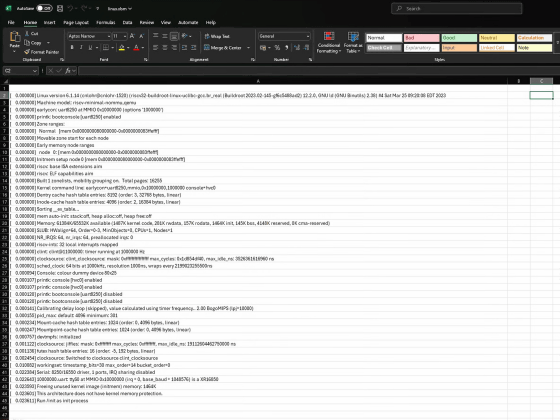Click the Comma Style icon
This screenshot has width=560, height=420.
coord(286,48)
